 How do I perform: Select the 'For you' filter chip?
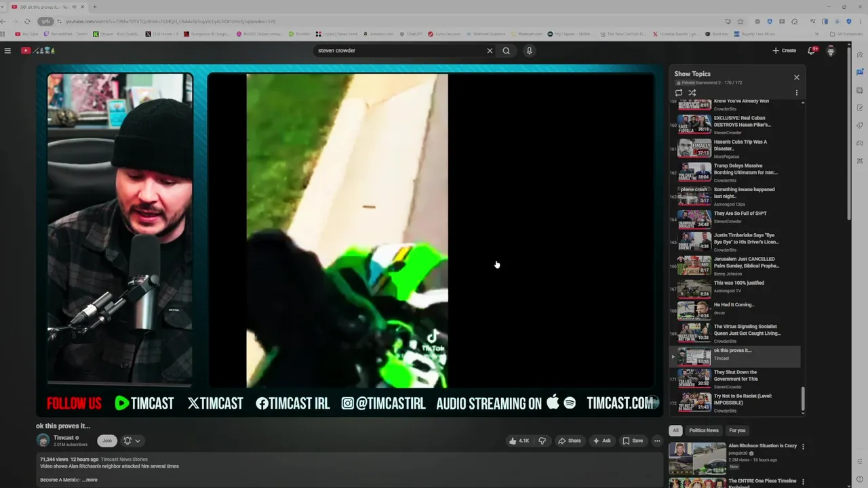pos(737,430)
